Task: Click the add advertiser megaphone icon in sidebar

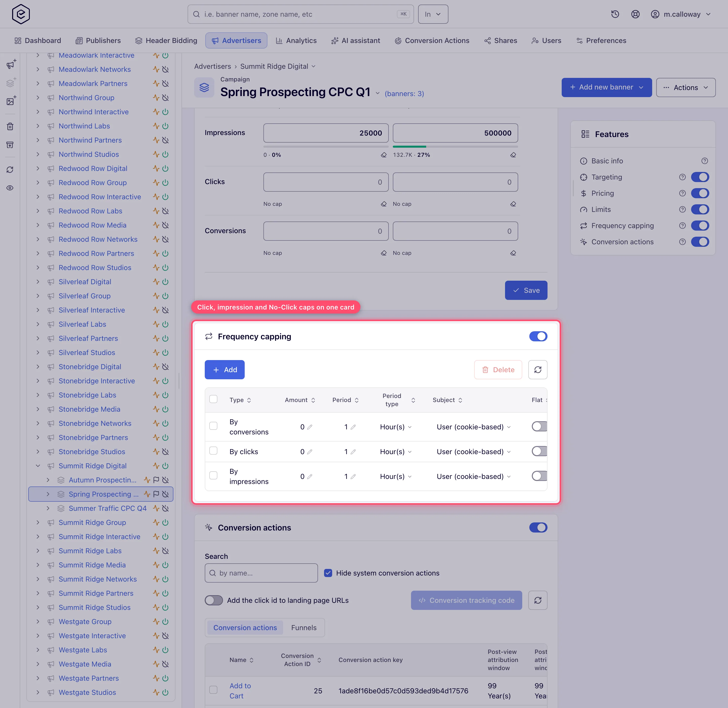Action: [10, 65]
